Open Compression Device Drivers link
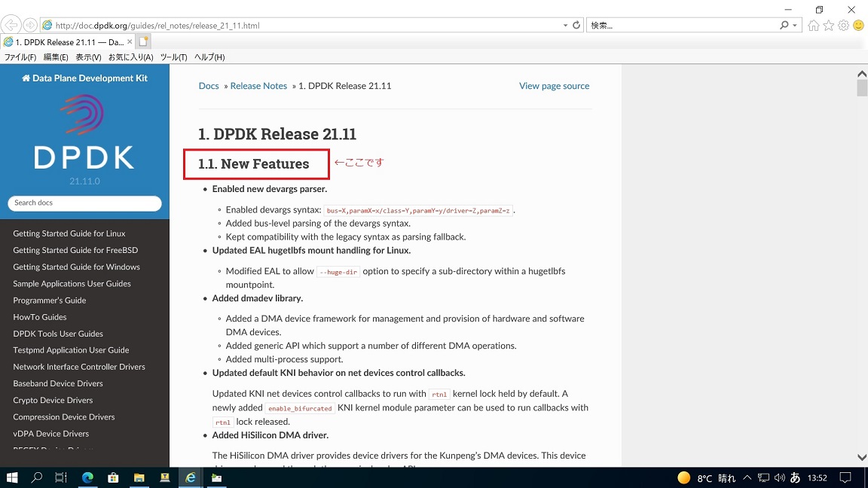Screen dimensions: 868x488 pos(63,417)
